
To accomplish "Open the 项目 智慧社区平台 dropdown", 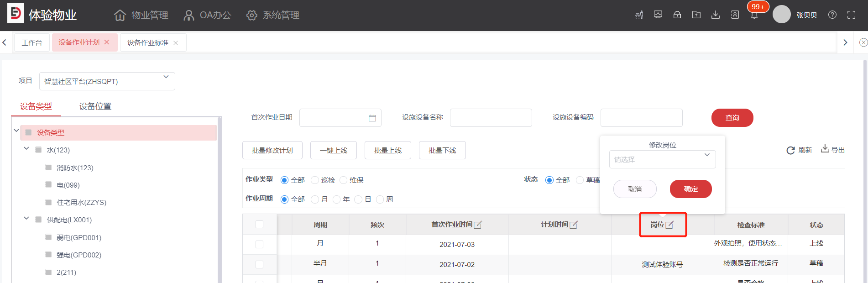I will point(107,81).
